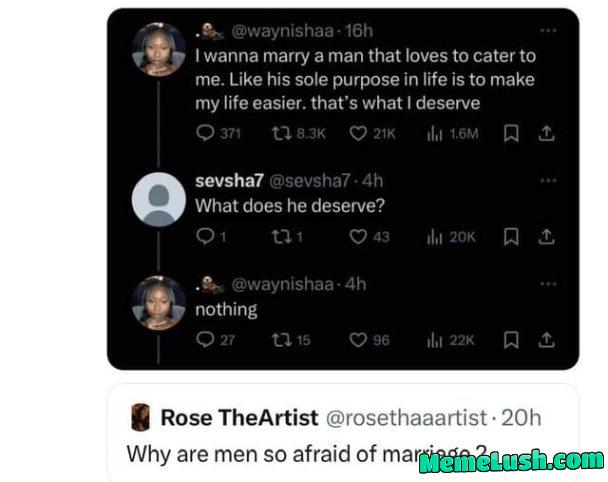Image resolution: width=608 pixels, height=482 pixels.
Task: Bookmark the first tweet about marriage
Action: click(512, 134)
